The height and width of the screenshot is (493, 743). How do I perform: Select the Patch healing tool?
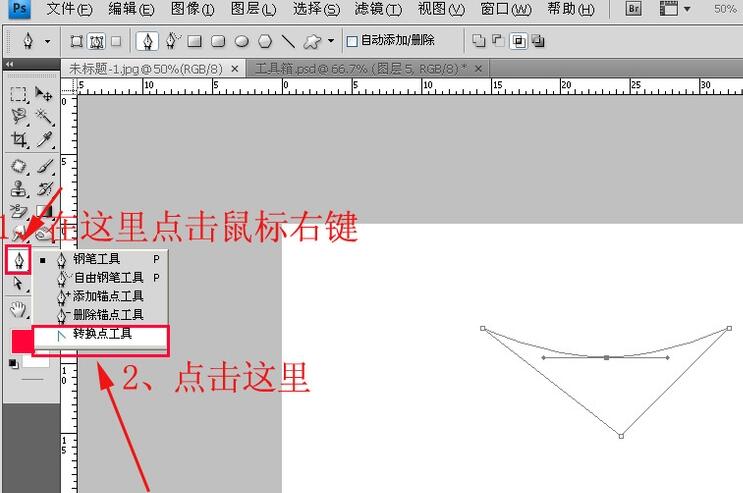point(19,167)
